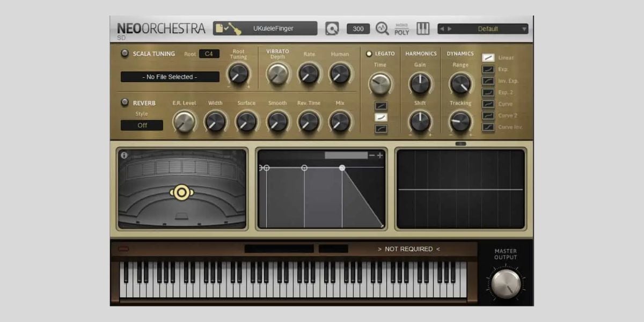Go to next preset with right arrow

coord(450,29)
